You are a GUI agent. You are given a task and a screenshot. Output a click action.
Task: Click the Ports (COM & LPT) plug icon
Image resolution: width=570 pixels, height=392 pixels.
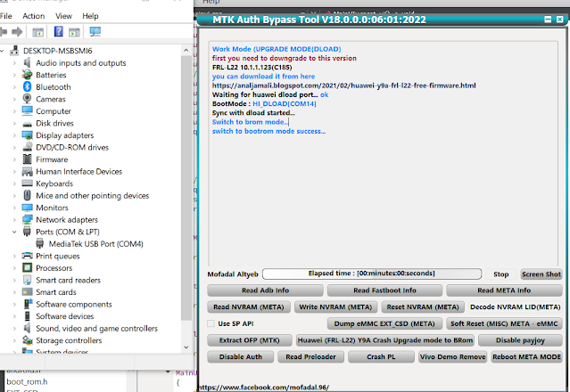tap(28, 232)
